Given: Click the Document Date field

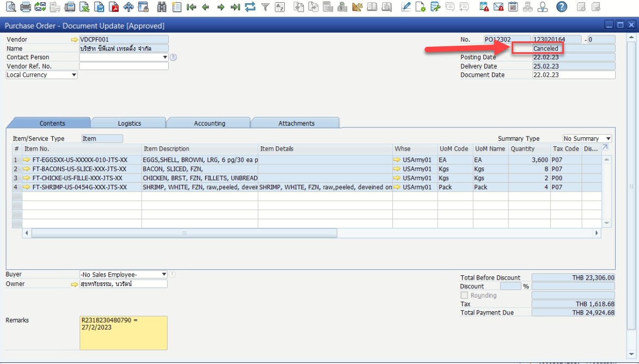Looking at the screenshot, I should pyautogui.click(x=574, y=75).
